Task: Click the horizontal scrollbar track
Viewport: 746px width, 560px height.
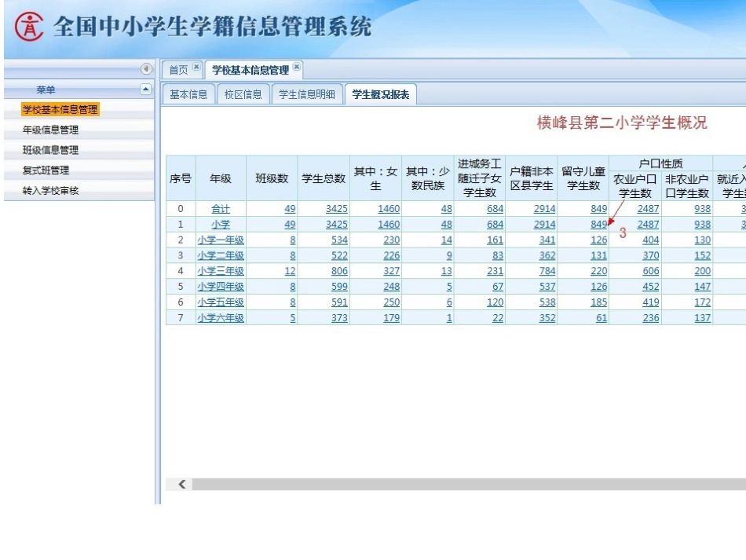Action: click(469, 485)
